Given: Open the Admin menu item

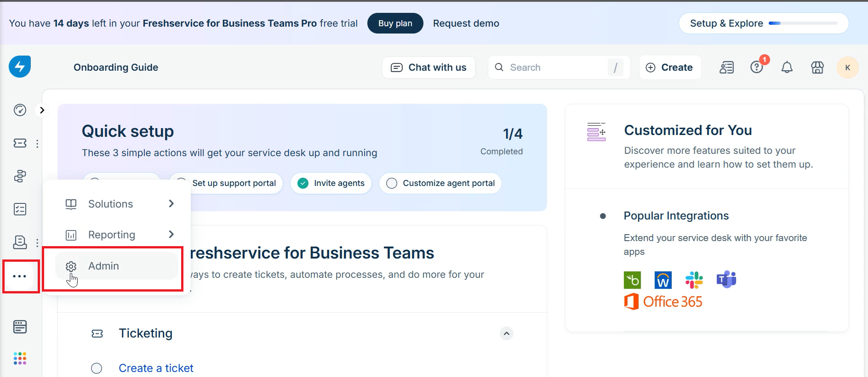Looking at the screenshot, I should (x=117, y=266).
